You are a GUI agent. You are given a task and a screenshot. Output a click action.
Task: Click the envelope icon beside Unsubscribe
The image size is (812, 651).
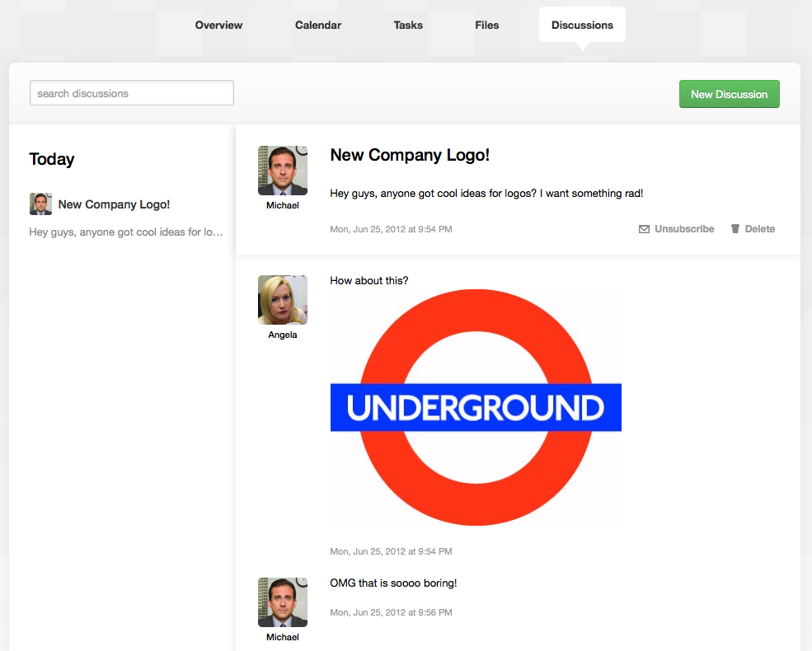point(644,229)
